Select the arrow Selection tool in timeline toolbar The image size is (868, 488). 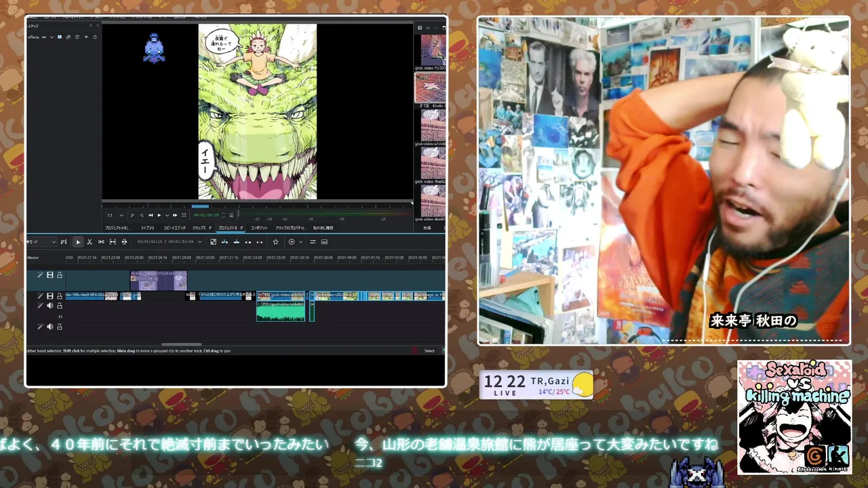[78, 242]
